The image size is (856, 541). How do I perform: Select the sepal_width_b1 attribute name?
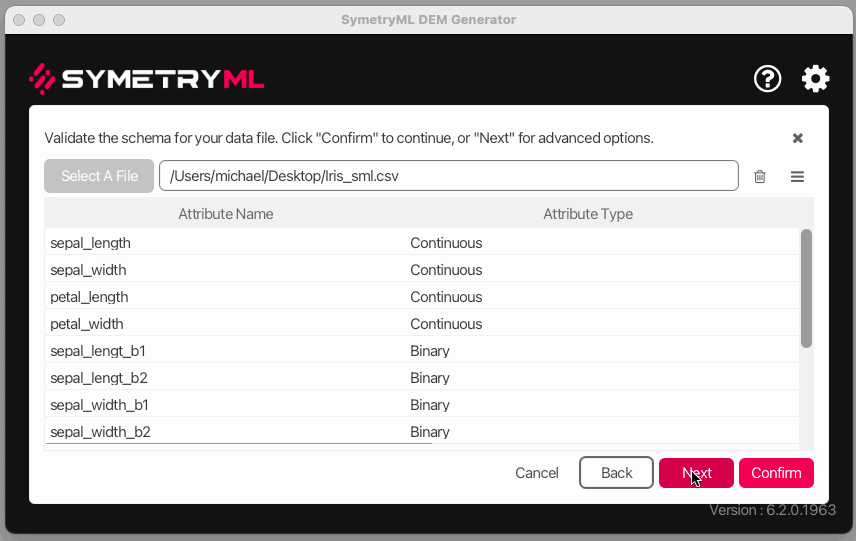click(x=99, y=405)
